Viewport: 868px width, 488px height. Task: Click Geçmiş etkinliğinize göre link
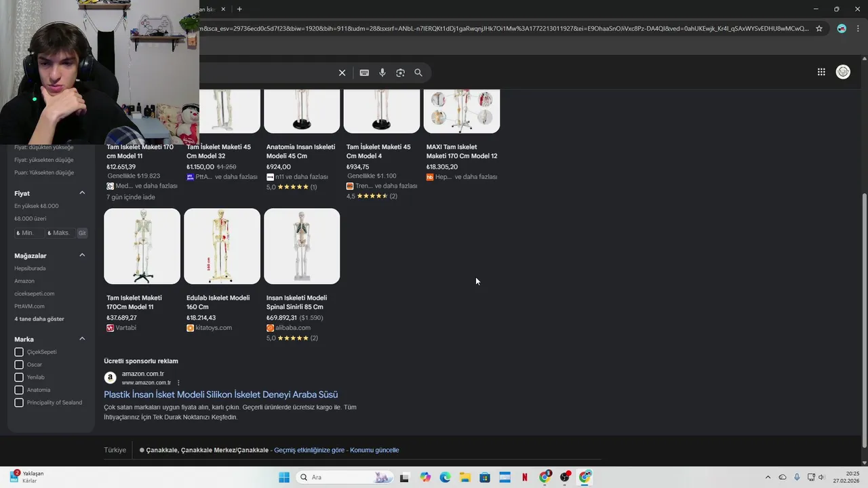(x=309, y=450)
